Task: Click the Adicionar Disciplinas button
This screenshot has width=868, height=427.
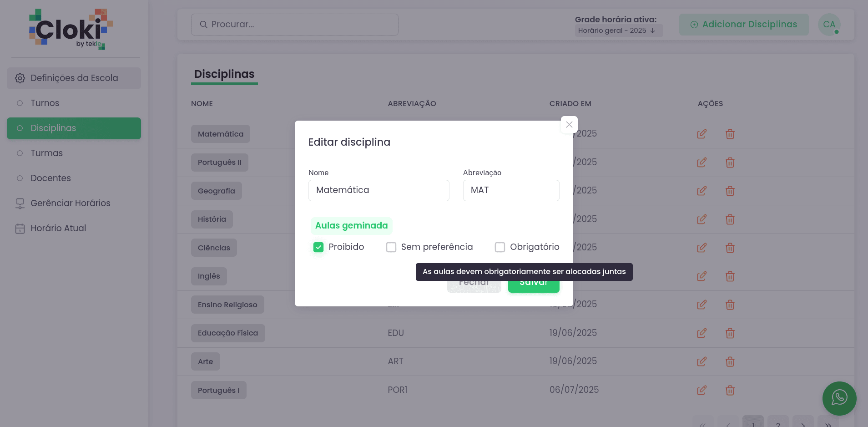Action: 743,25
